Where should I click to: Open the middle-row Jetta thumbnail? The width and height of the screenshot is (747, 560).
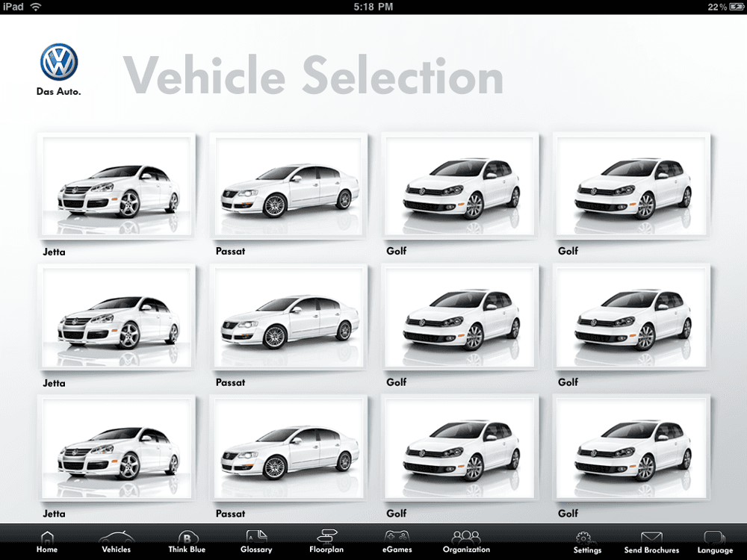point(117,317)
